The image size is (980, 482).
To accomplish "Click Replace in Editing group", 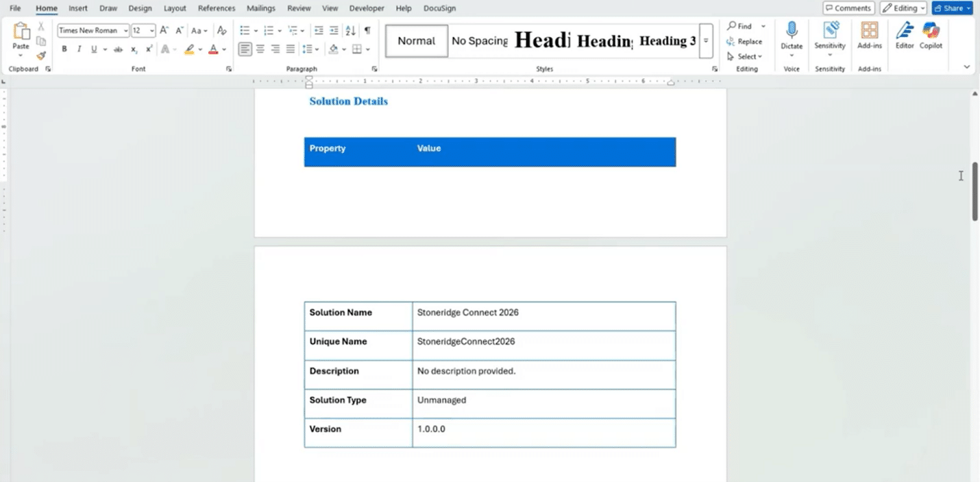I will (x=744, y=41).
